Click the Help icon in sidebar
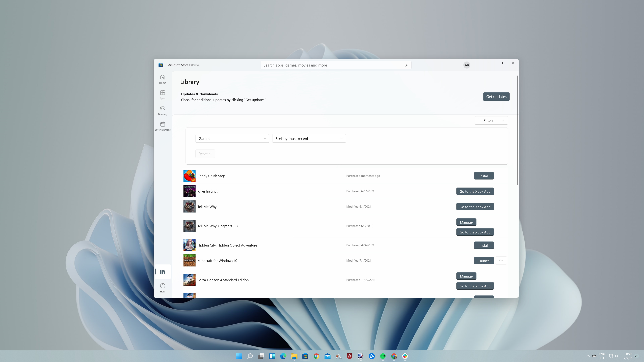644x362 pixels. [162, 287]
